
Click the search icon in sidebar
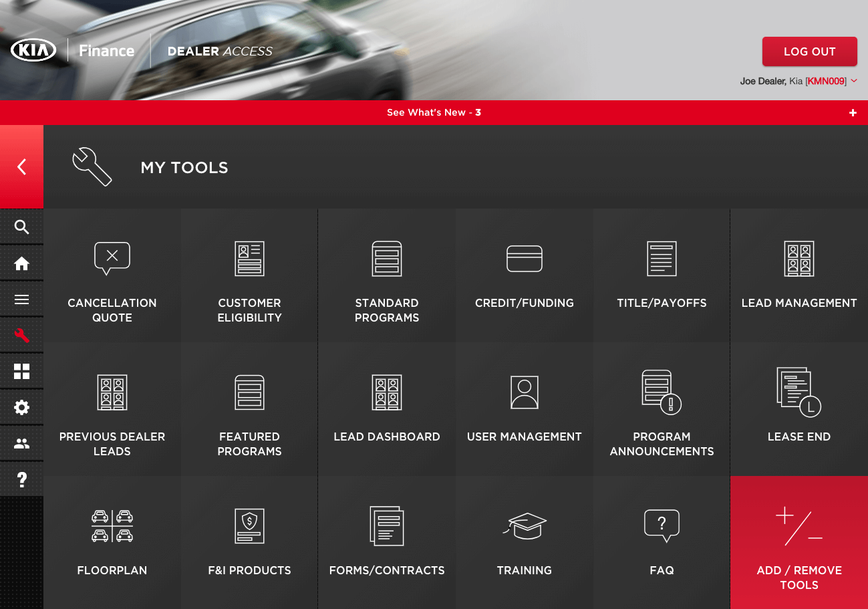coord(22,227)
